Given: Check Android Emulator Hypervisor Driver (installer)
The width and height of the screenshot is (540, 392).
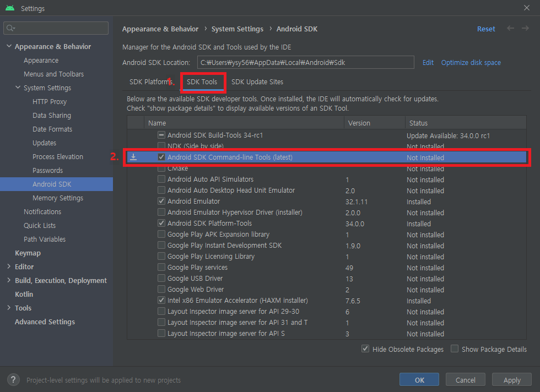Looking at the screenshot, I should 161,212.
